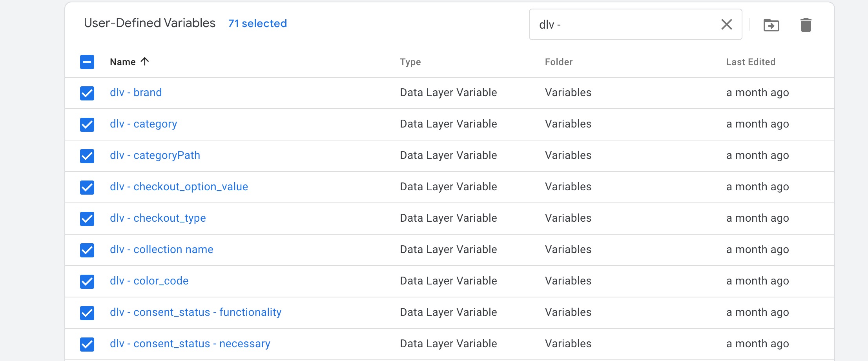Viewport: 868px width, 361px height.
Task: Uncheck the select-all checkbox in the header
Action: click(x=87, y=62)
